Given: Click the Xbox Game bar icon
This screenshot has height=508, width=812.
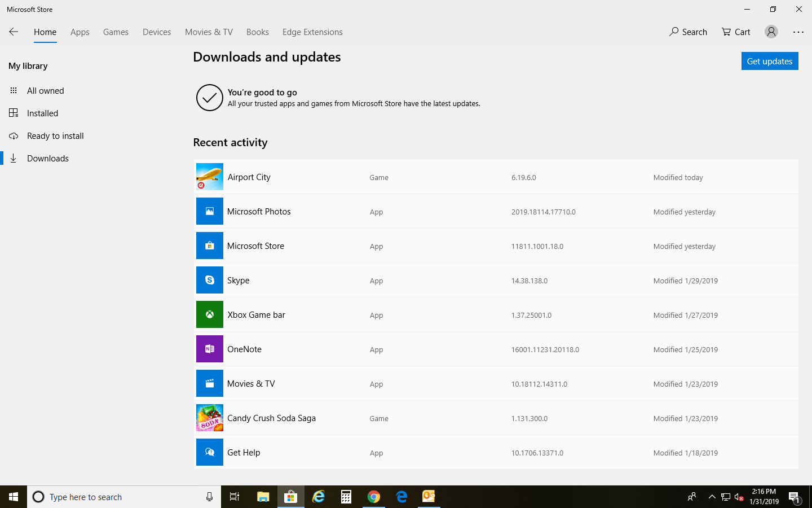Looking at the screenshot, I should [x=210, y=314].
